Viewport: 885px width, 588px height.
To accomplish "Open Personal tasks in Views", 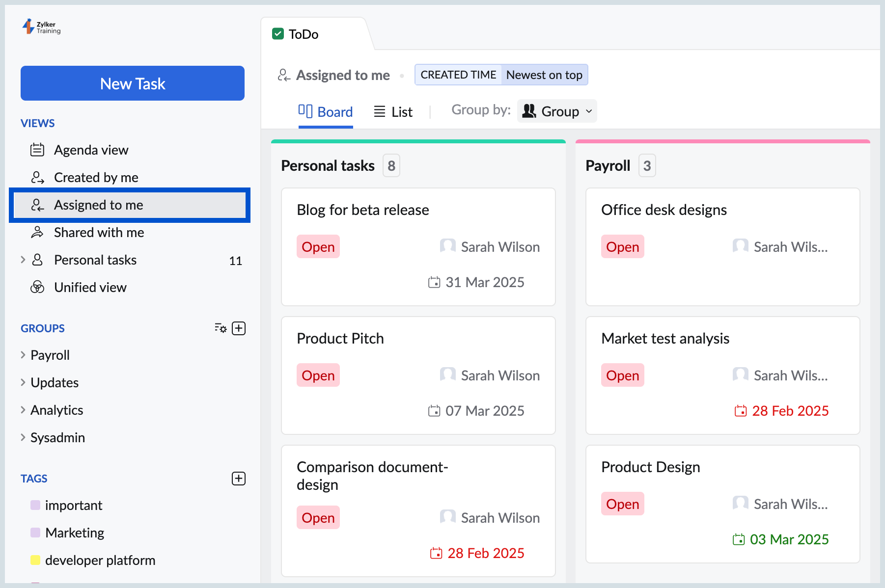I will point(95,260).
